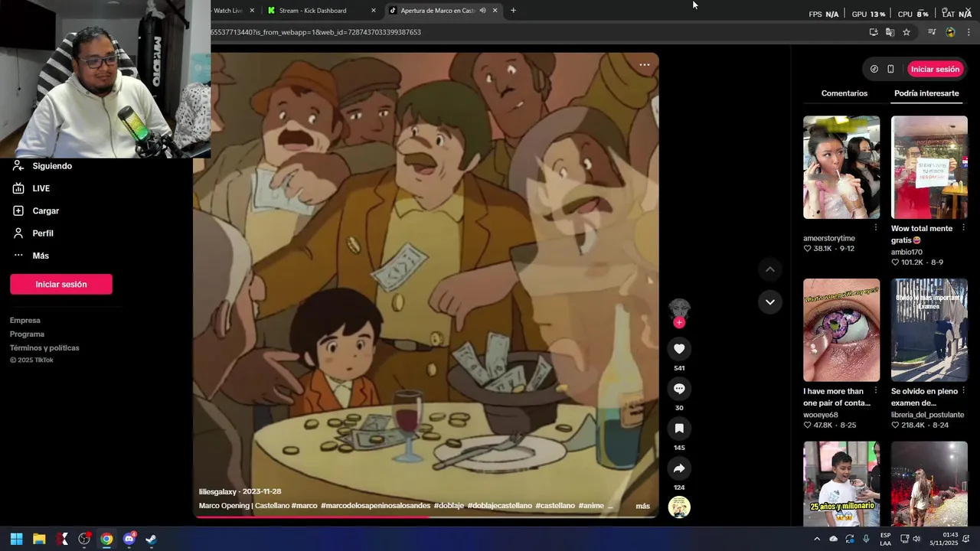
Task: Click Iniciar sesión button in left sidebar
Action: (x=61, y=284)
